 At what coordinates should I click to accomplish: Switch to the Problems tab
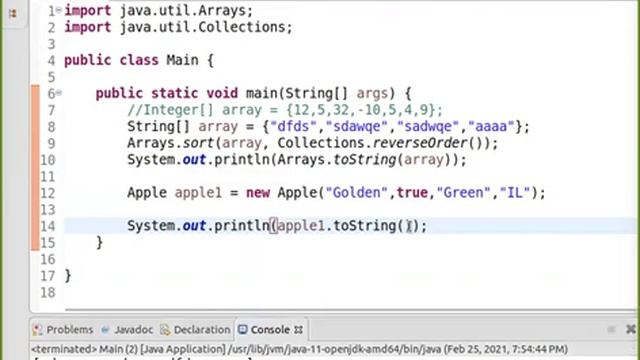(x=63, y=330)
